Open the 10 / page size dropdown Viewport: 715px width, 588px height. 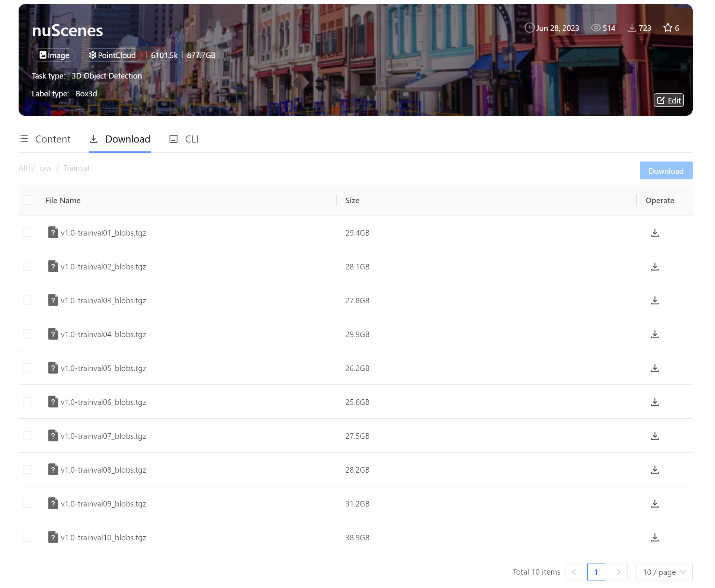coord(664,572)
